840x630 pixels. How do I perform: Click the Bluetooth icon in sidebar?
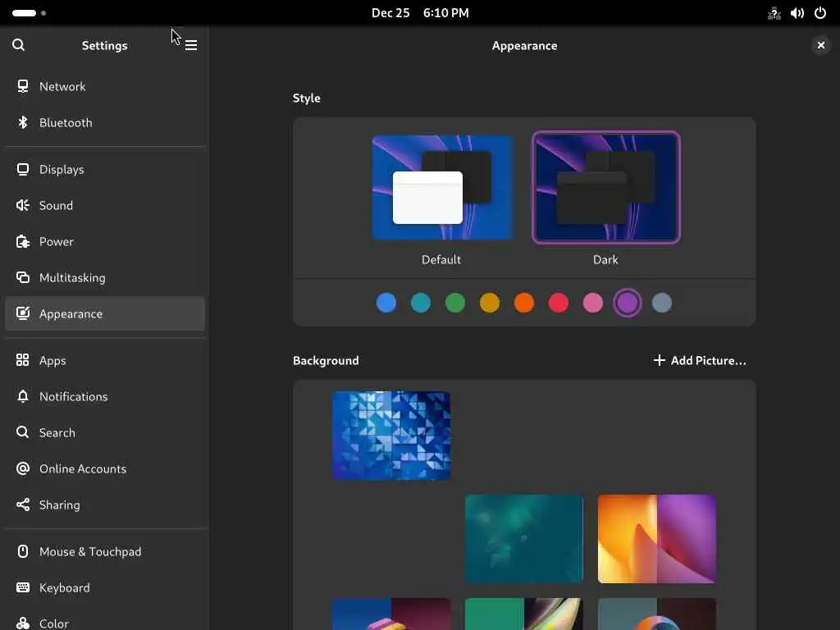(x=22, y=123)
